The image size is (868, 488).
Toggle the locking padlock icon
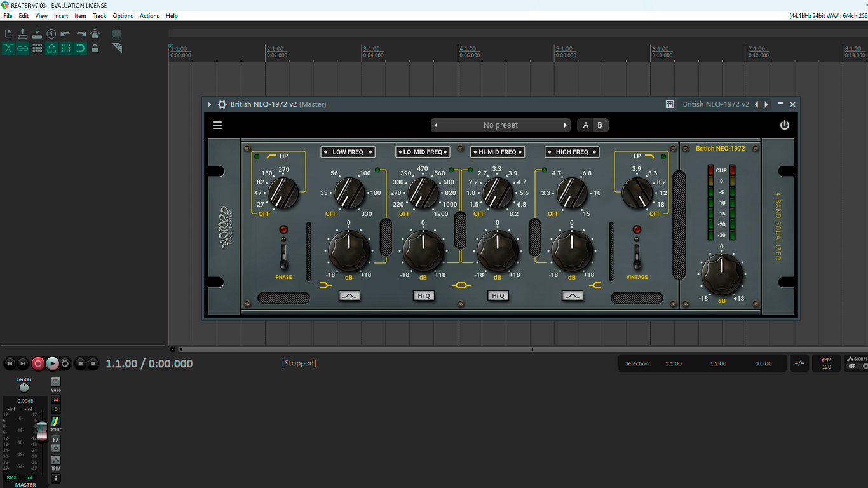[95, 48]
